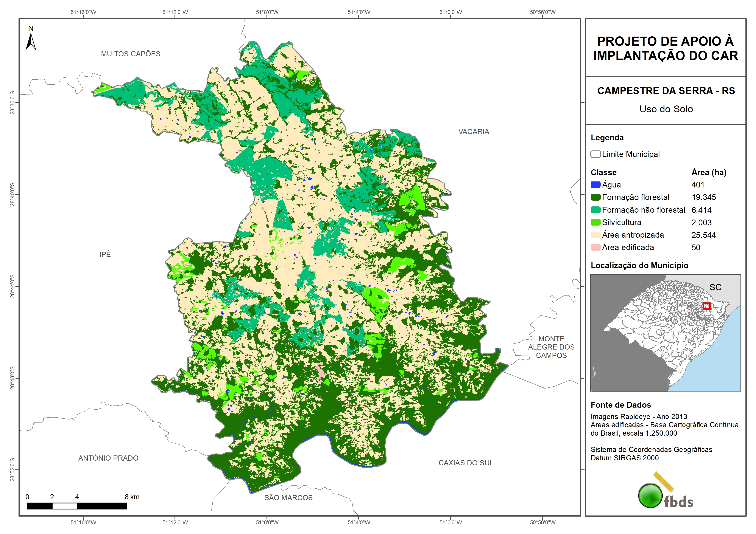Click the dark green Formação florestal swatch

595,197
